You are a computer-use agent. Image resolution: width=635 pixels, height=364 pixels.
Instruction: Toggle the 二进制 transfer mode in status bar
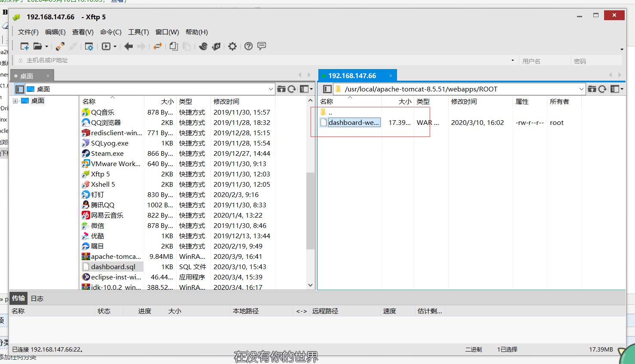click(473, 349)
